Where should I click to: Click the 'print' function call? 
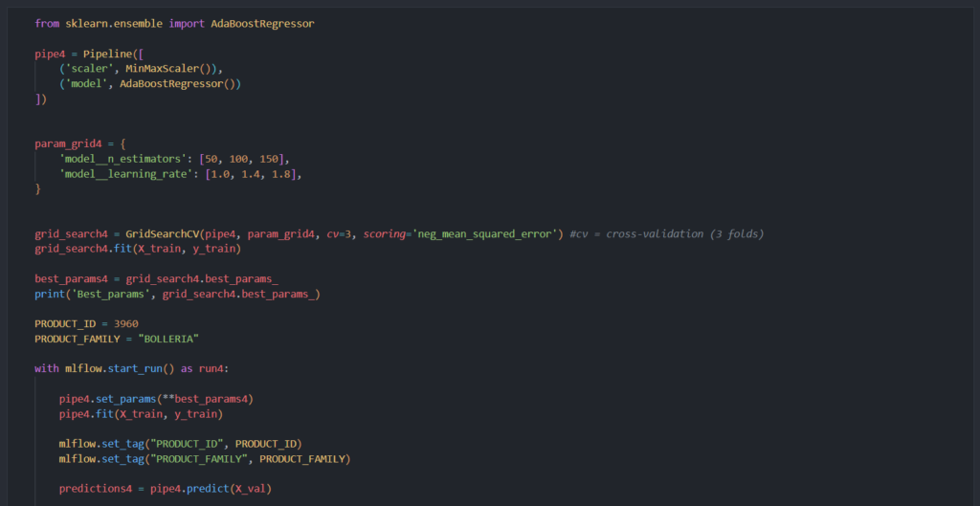coord(50,295)
